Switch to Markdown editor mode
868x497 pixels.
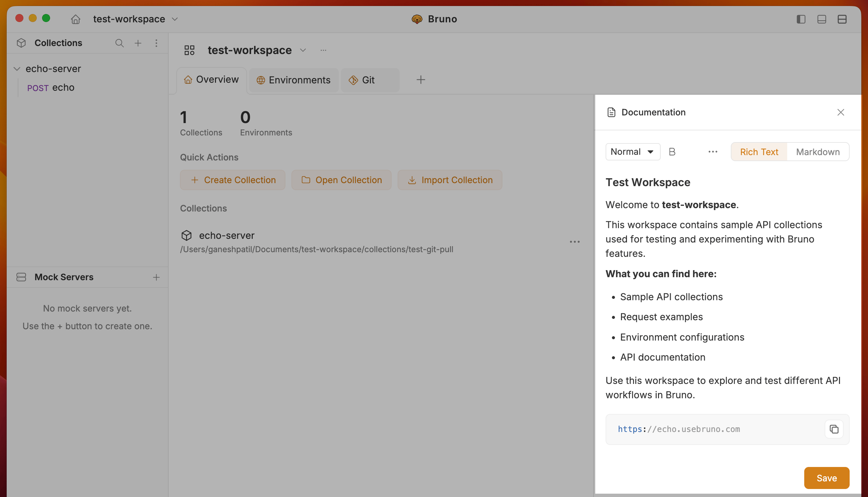point(818,152)
